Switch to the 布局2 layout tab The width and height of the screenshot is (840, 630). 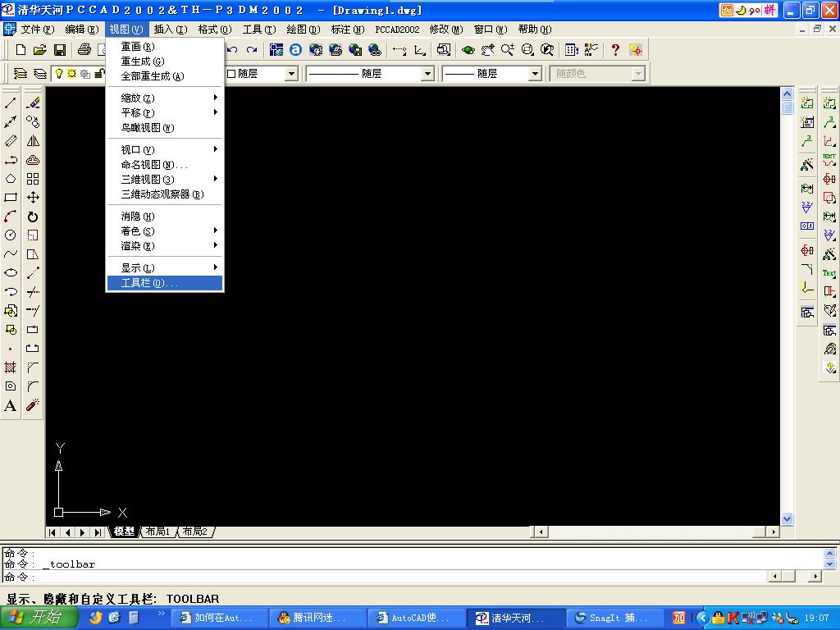pyautogui.click(x=195, y=532)
